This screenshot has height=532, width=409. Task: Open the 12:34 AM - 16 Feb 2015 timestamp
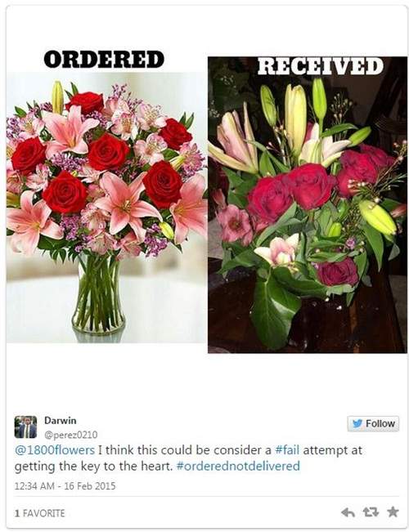65,486
